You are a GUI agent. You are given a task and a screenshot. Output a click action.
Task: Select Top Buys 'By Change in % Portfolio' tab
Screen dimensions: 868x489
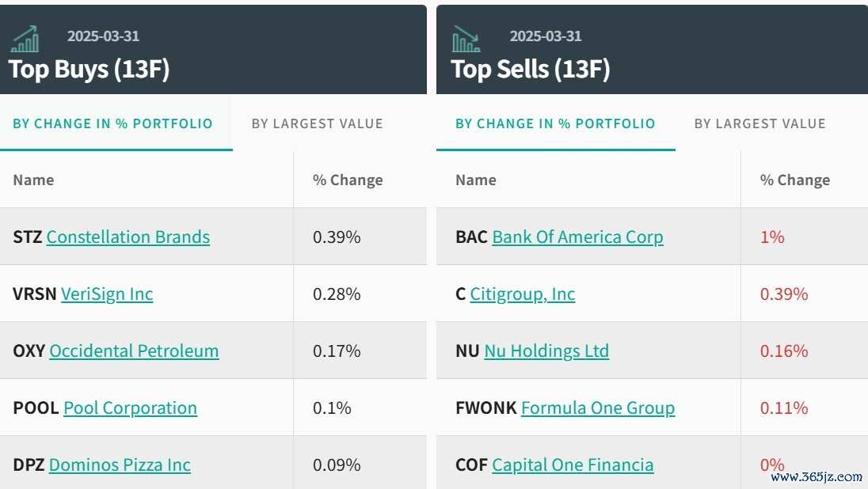click(x=112, y=123)
